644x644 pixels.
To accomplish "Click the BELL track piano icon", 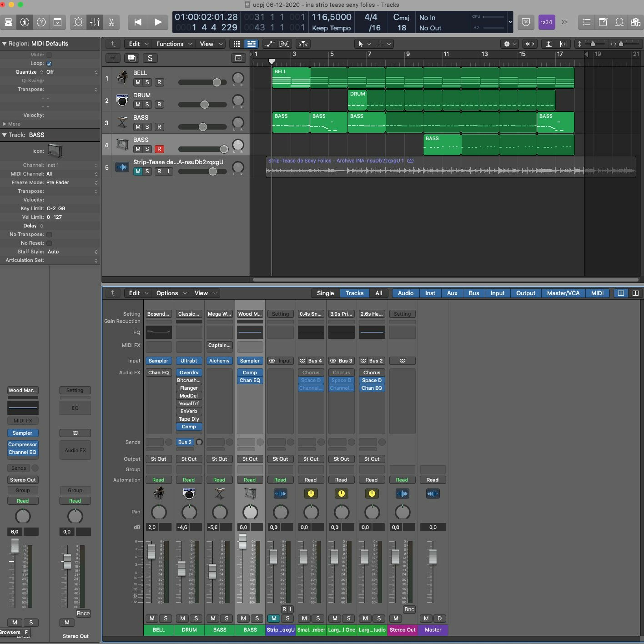I will point(122,77).
